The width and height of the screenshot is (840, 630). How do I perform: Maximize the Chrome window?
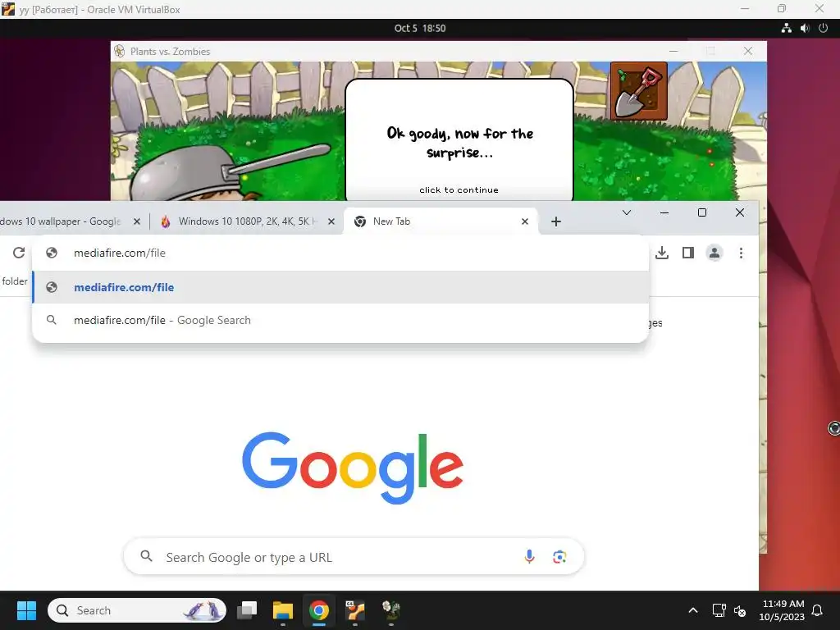702,212
